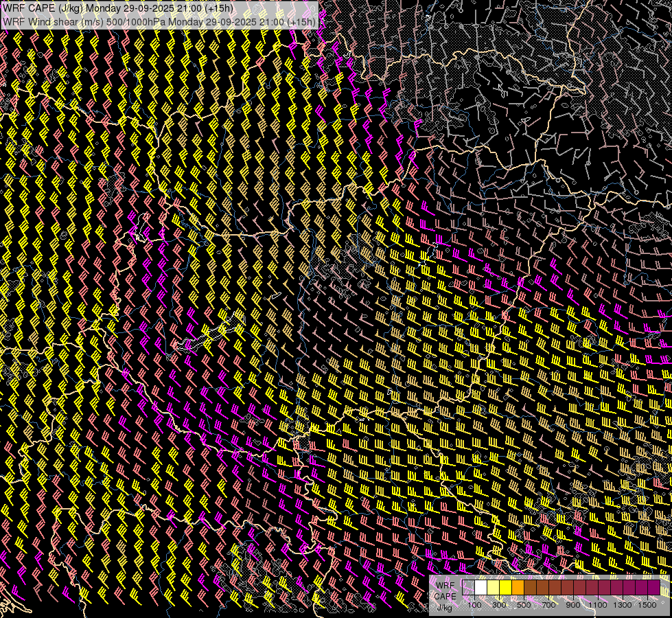Click the swatch just right of 900 tick
Screen dimensions: 672x618
pyautogui.click(x=579, y=587)
